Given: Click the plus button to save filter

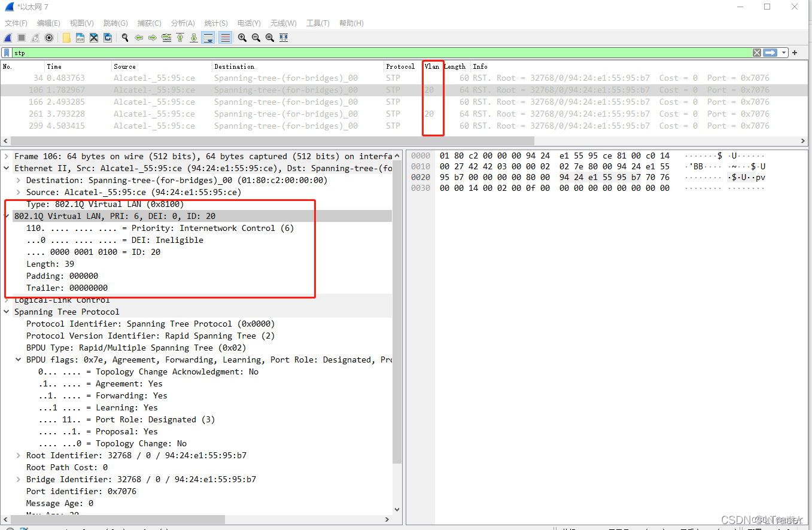Looking at the screenshot, I should point(794,53).
